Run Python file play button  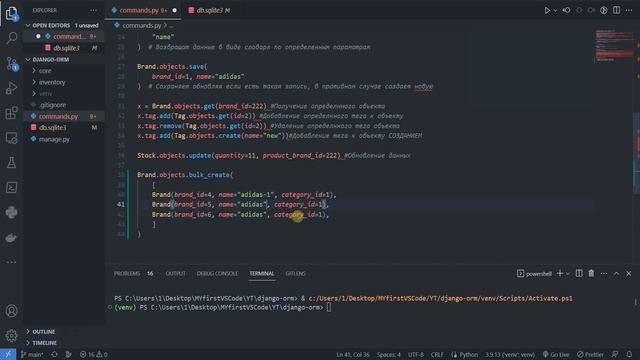(x=547, y=10)
